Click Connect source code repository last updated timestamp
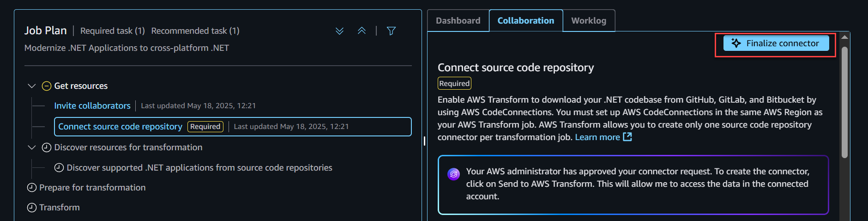This screenshot has height=221, width=868. (x=291, y=127)
